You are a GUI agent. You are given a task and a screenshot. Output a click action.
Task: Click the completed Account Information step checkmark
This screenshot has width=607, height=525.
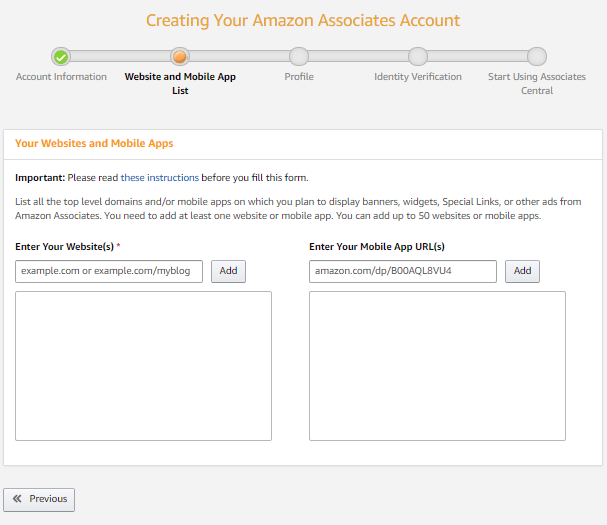tap(61, 57)
